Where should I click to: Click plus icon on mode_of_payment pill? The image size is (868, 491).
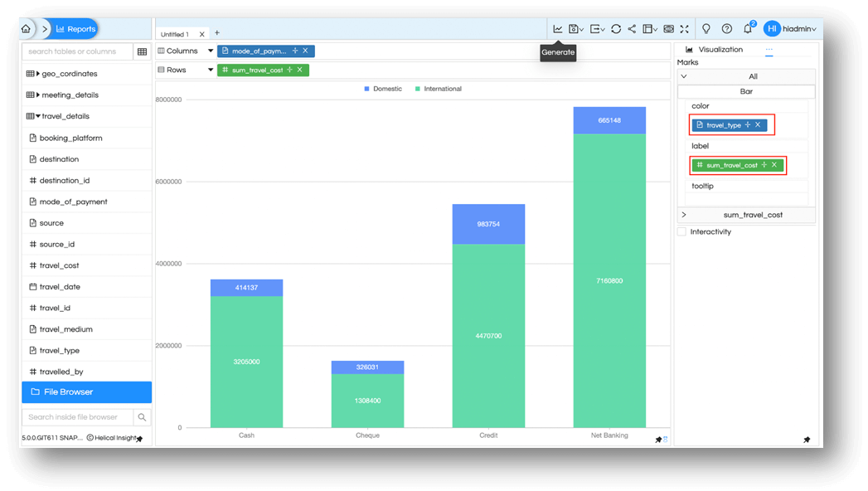pos(295,51)
